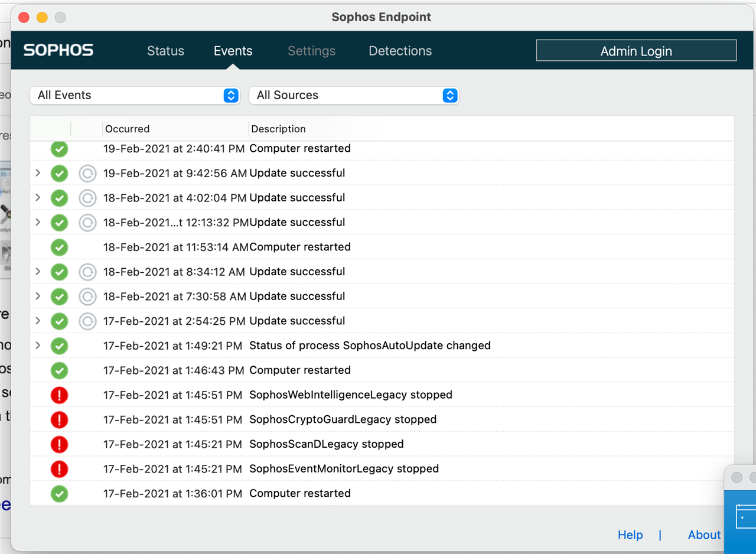Click the '18-Feb-2021 at 4:02:04 PM' timestamp
Viewport: 756px width, 554px height.
coord(175,197)
